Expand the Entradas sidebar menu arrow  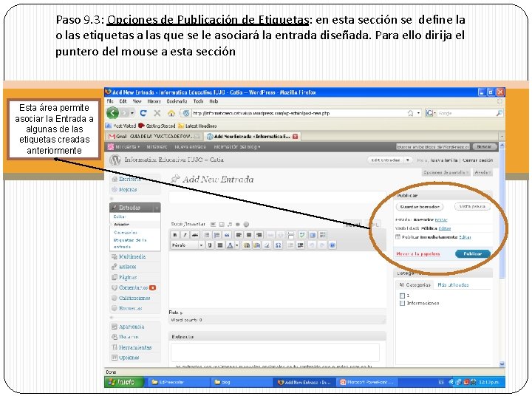tap(157, 208)
